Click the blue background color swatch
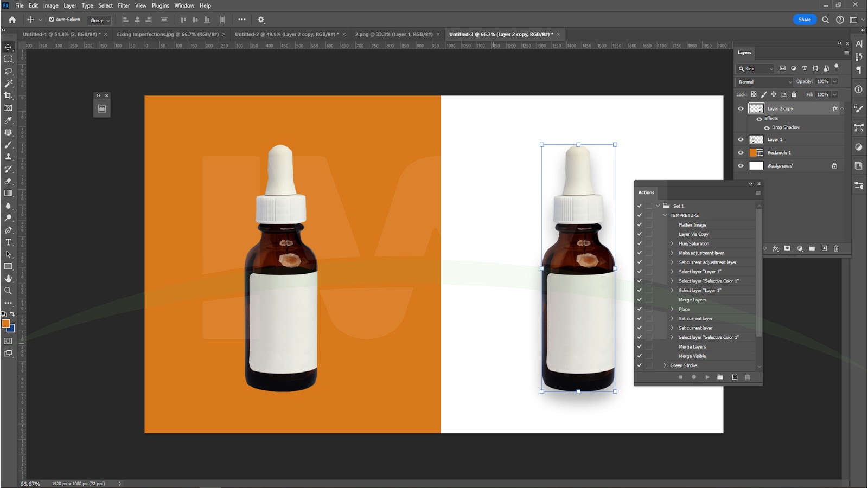 point(11,329)
